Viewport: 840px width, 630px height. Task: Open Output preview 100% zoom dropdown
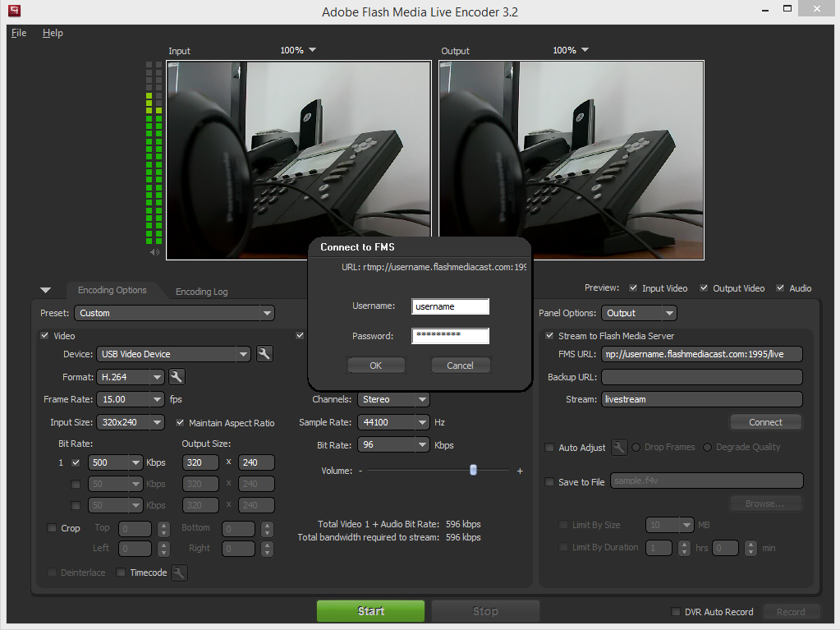[571, 50]
